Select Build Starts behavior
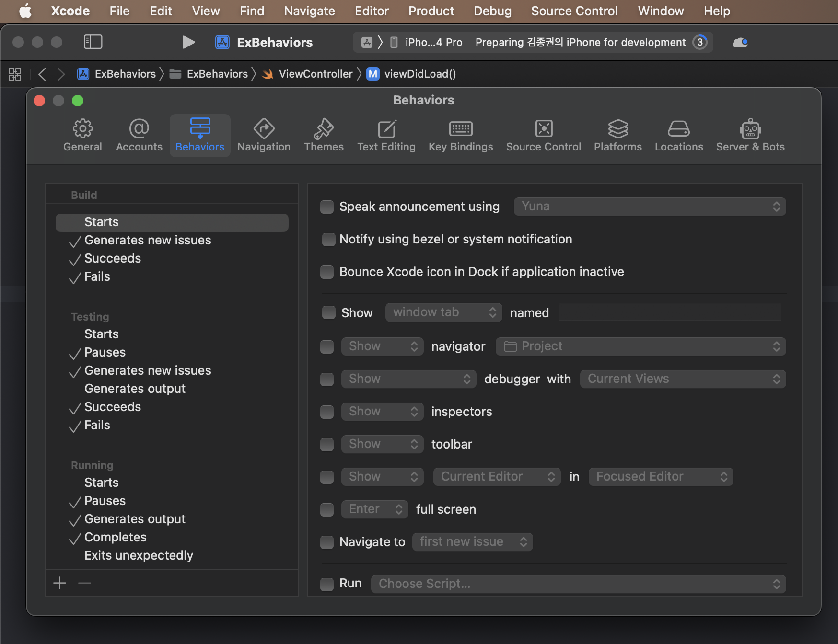Screen dimensions: 838x644 coord(172,222)
